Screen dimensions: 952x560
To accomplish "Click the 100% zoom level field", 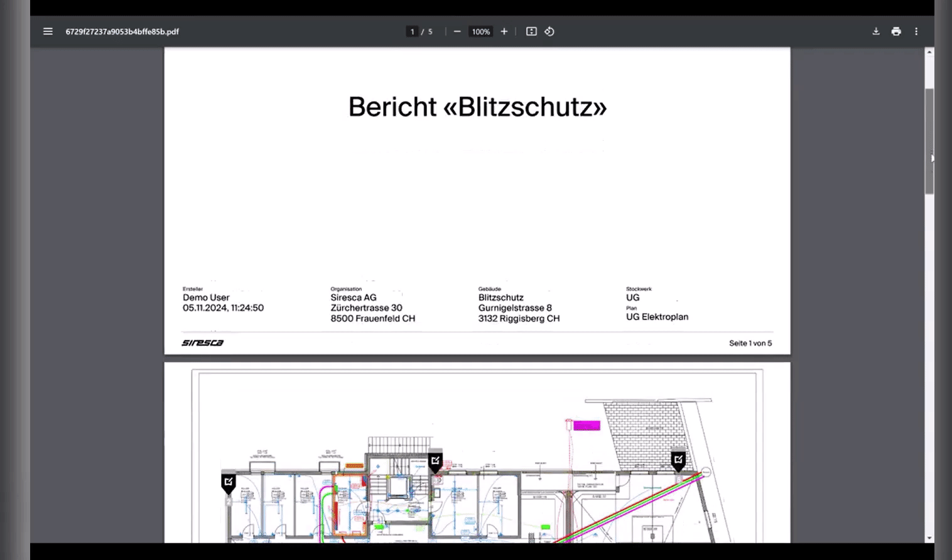I will (480, 31).
